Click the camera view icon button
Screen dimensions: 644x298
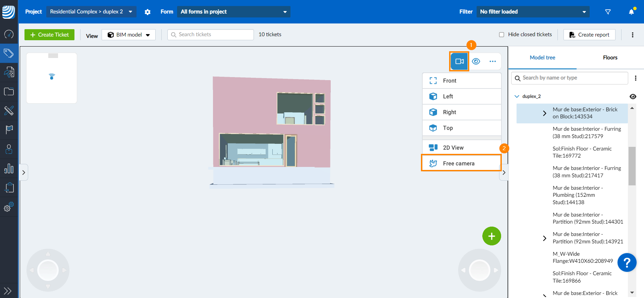[x=459, y=61]
